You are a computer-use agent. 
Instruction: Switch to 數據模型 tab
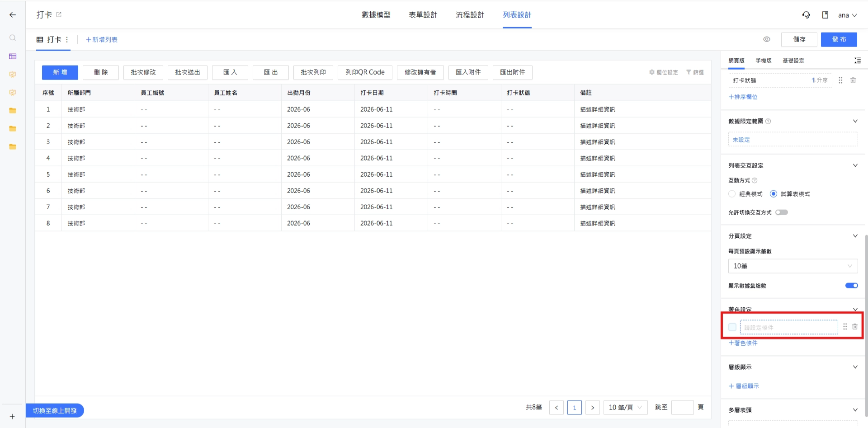click(x=376, y=15)
